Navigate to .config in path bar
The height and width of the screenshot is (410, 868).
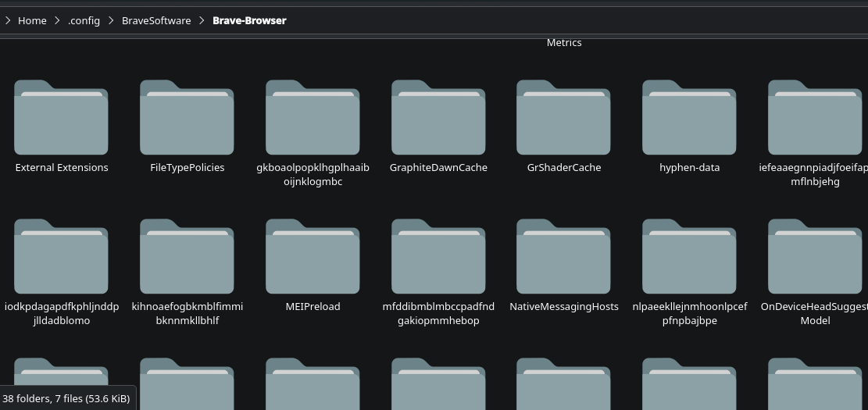click(x=84, y=20)
